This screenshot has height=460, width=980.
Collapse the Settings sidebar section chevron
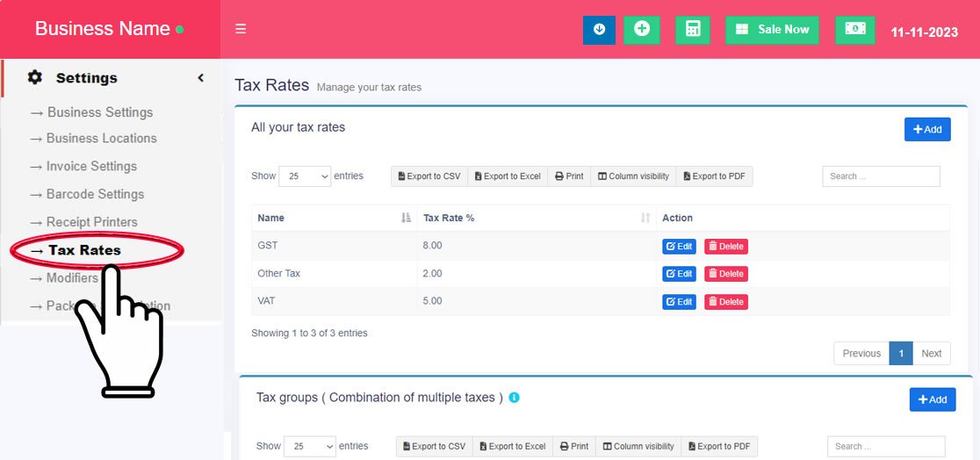click(200, 77)
